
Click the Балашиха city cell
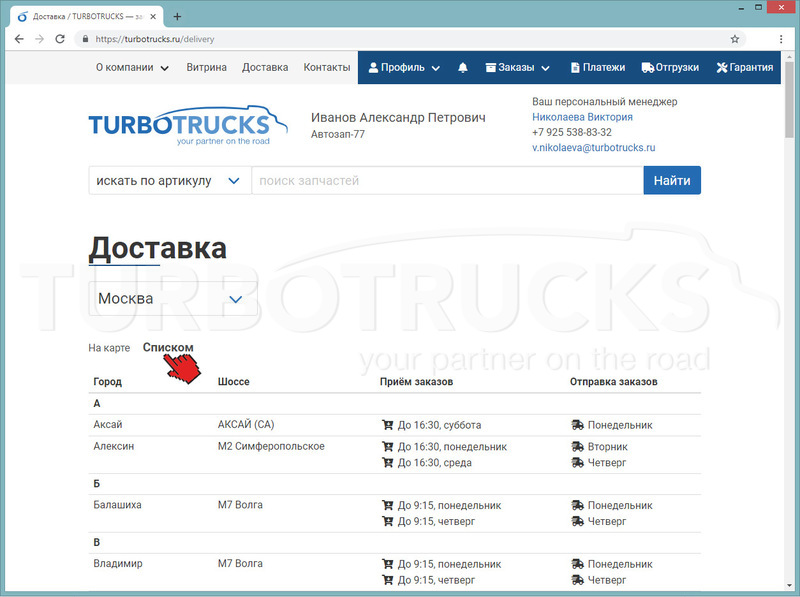point(117,505)
